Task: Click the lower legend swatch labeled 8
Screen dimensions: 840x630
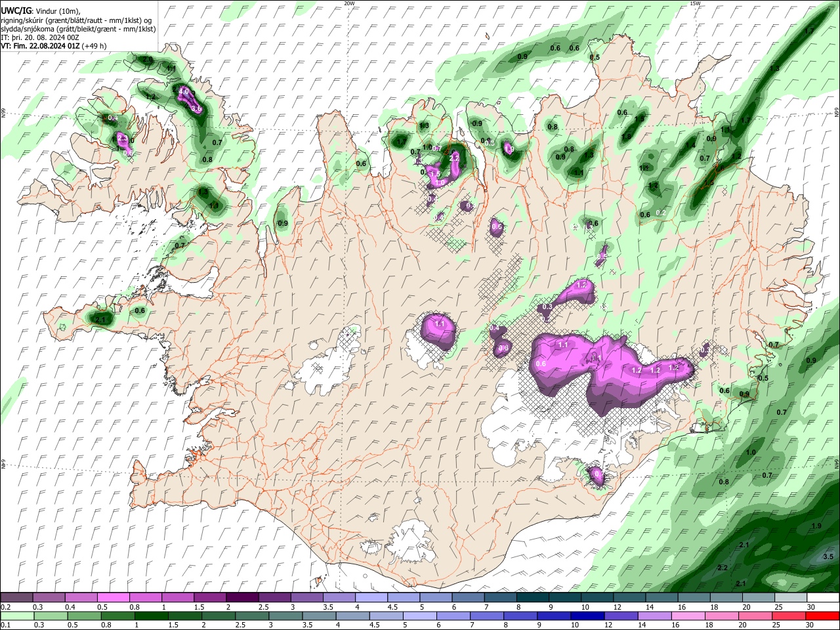Action: pos(520,616)
